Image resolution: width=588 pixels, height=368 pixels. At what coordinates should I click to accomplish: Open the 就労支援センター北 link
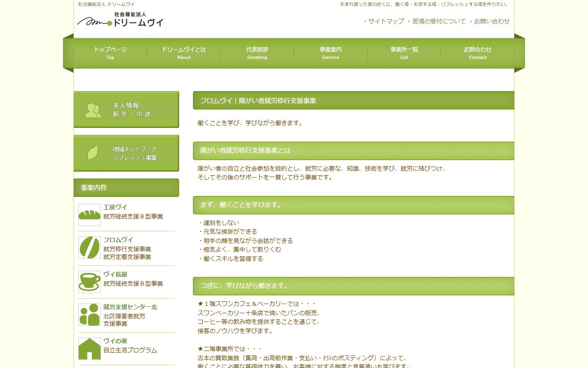click(130, 307)
